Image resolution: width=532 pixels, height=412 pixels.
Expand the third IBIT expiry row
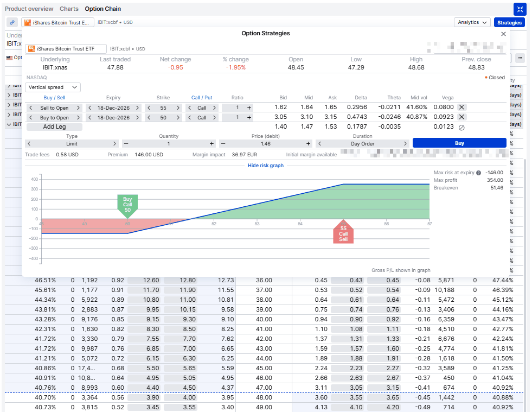point(9,105)
